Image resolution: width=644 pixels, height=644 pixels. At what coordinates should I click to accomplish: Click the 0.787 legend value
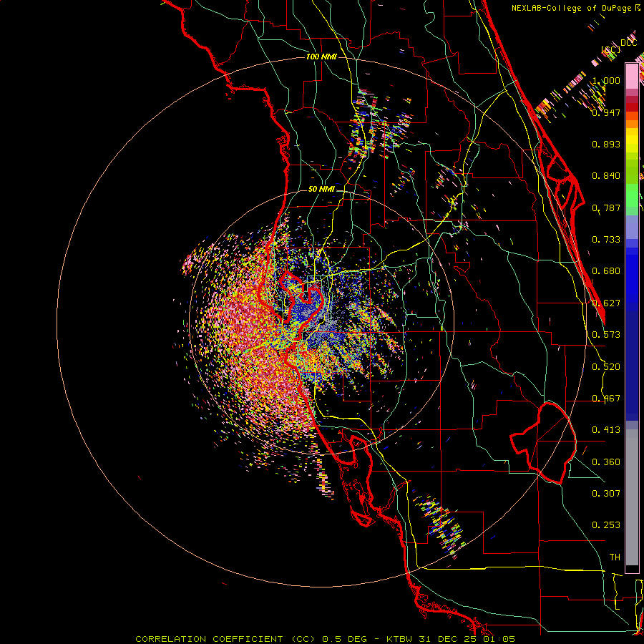click(x=606, y=208)
